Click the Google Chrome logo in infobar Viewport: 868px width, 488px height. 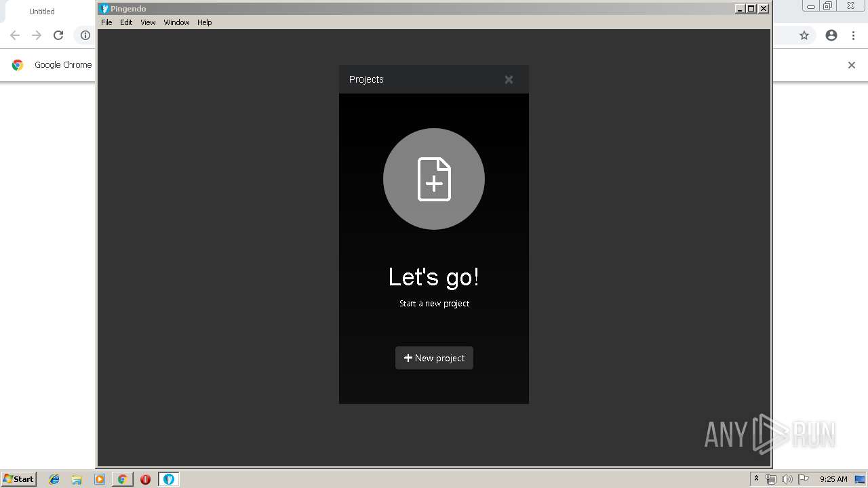click(18, 65)
